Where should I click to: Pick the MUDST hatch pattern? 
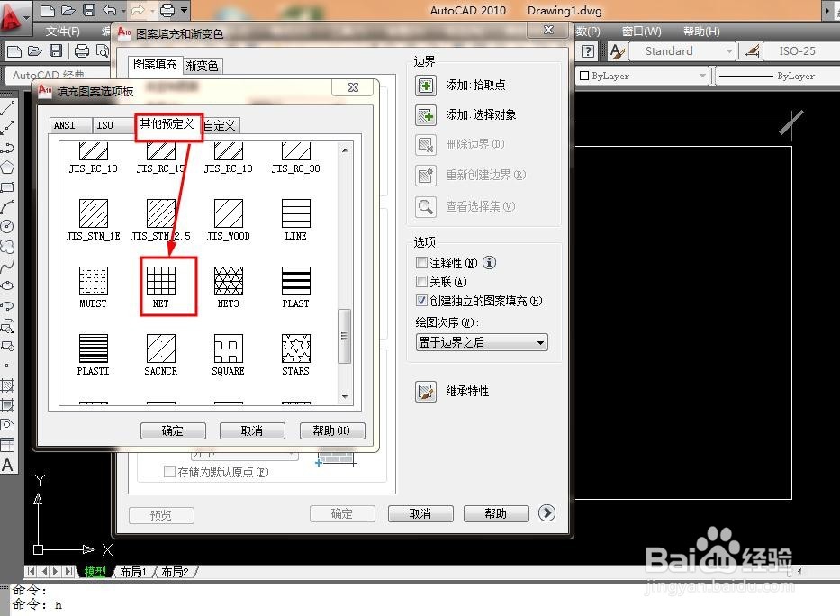pos(94,281)
